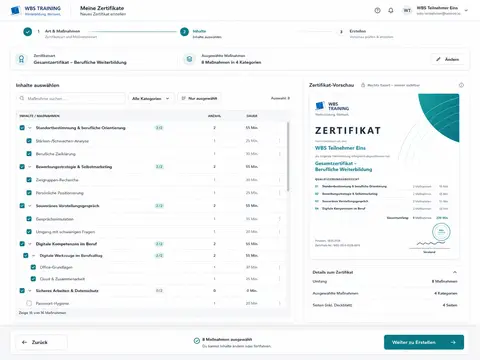480x360 pixels.
Task: Open row menu for Zielgruppen-Recherche
Action: [x=279, y=180]
